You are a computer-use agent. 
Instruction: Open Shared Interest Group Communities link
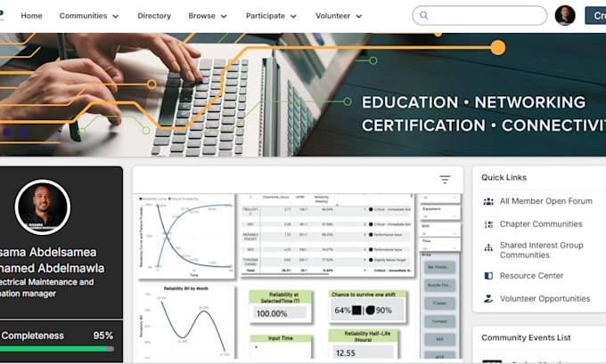[x=542, y=250]
